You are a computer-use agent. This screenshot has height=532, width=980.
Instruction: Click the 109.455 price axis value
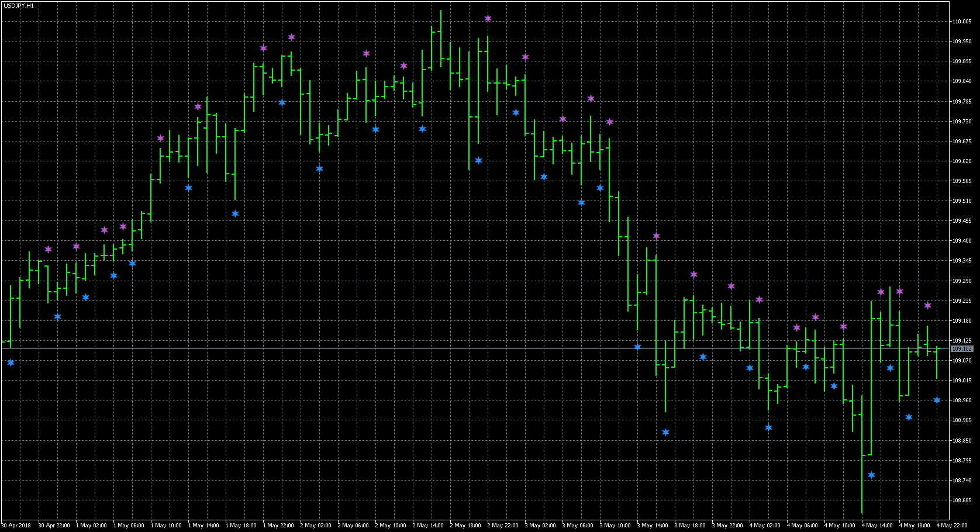[x=962, y=221]
